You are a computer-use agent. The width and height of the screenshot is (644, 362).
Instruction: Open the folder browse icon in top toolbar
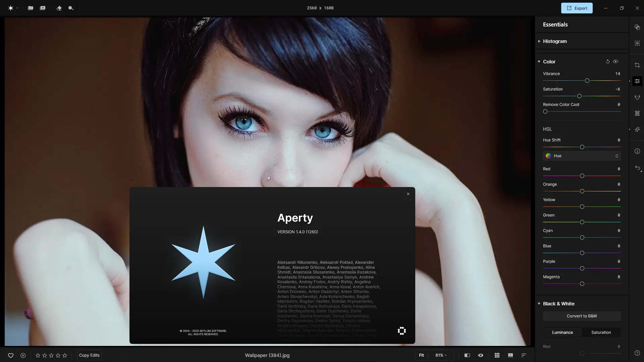point(31,8)
